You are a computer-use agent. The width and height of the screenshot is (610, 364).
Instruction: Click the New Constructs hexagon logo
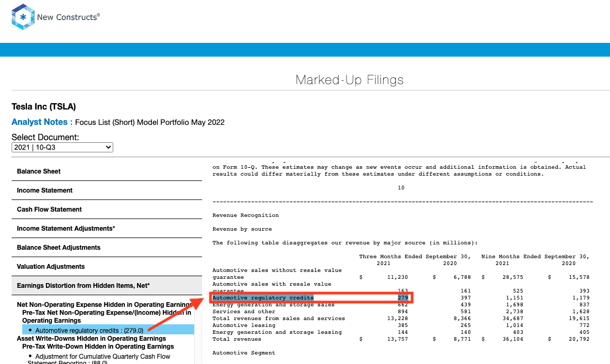[x=23, y=17]
